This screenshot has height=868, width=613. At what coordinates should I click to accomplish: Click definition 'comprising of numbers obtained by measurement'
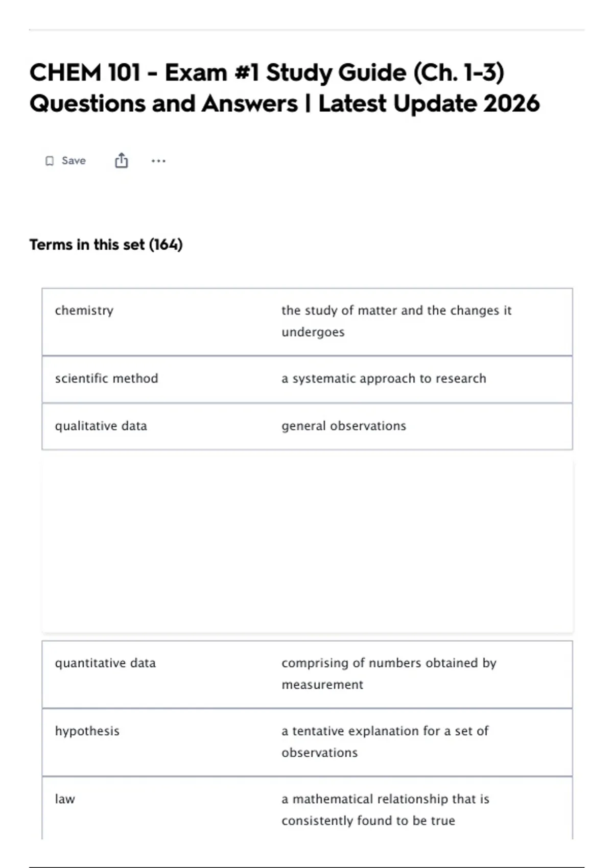click(x=389, y=673)
